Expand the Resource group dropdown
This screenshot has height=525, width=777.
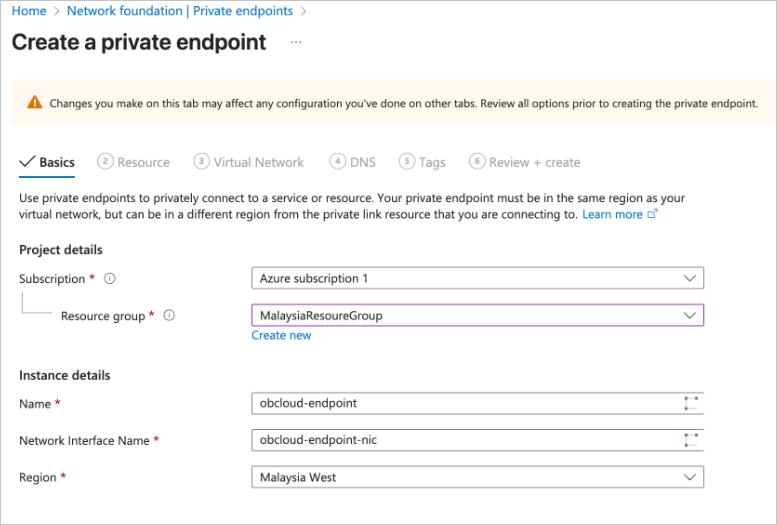tap(477, 316)
